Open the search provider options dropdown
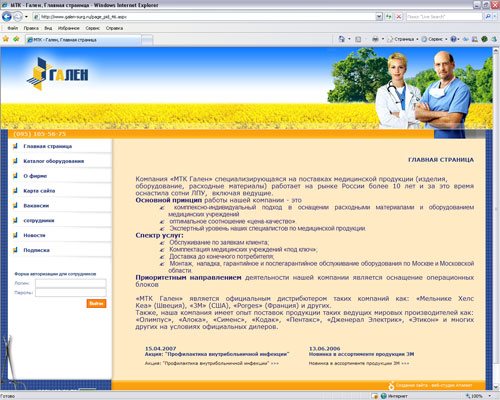Viewport: 500px width, 400px height. pyautogui.click(x=495, y=16)
